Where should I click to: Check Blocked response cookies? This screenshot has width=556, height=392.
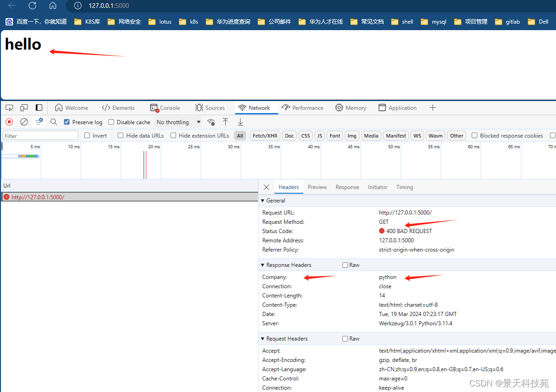pos(474,135)
